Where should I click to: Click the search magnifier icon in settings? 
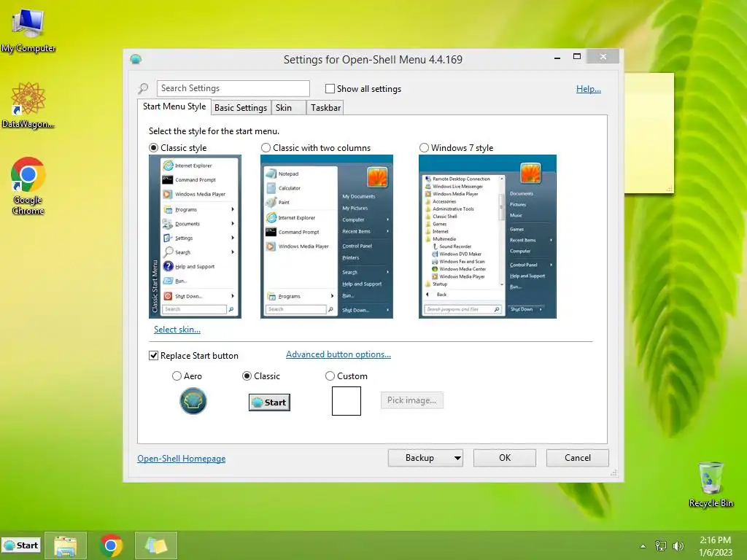pos(143,88)
